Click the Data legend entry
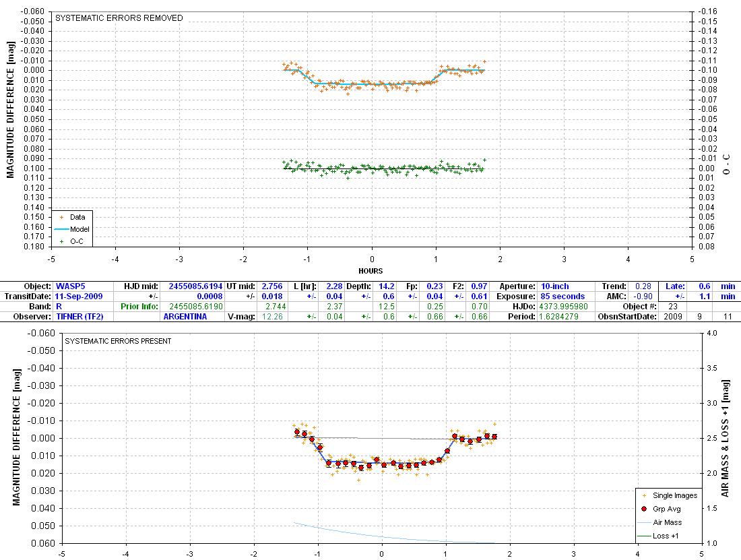Image resolution: width=741 pixels, height=560 pixels. (72, 218)
